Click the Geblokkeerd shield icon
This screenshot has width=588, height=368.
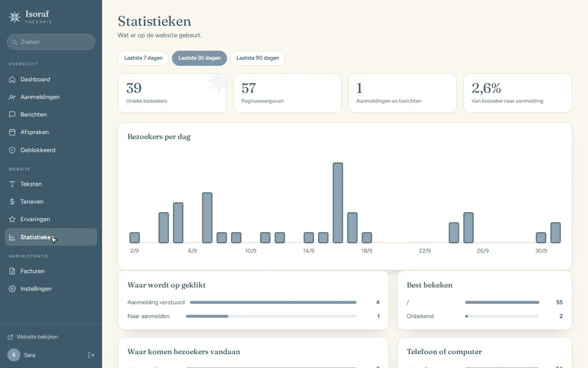point(12,150)
